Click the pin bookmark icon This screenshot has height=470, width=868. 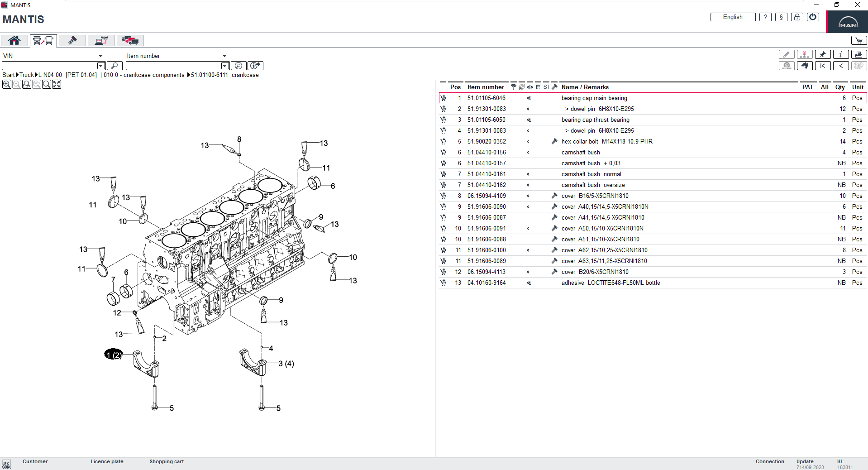(823, 54)
